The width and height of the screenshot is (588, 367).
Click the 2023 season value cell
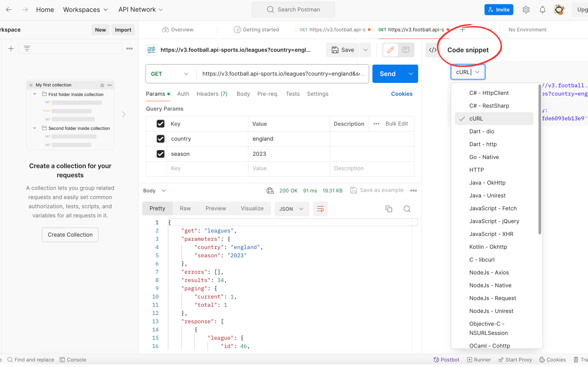point(289,154)
